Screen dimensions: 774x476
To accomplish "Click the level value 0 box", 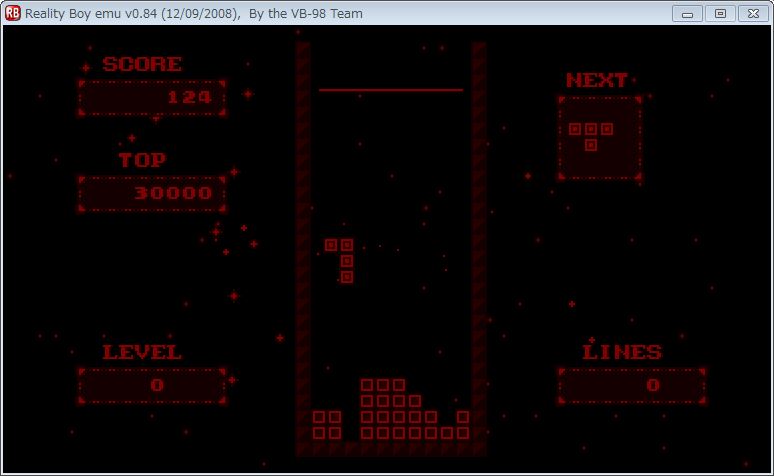I will [152, 386].
